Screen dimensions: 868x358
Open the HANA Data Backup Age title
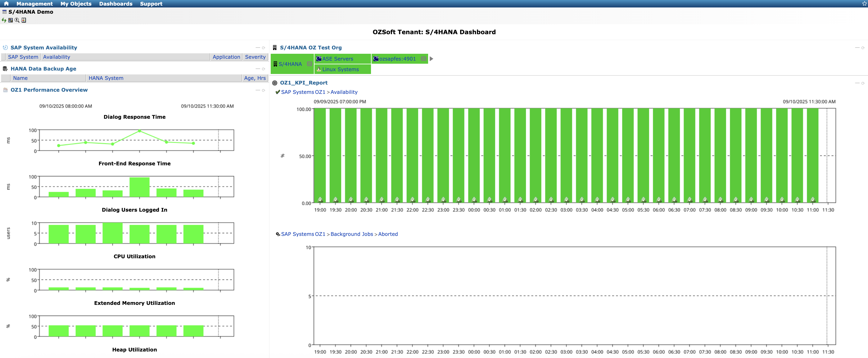(x=43, y=69)
